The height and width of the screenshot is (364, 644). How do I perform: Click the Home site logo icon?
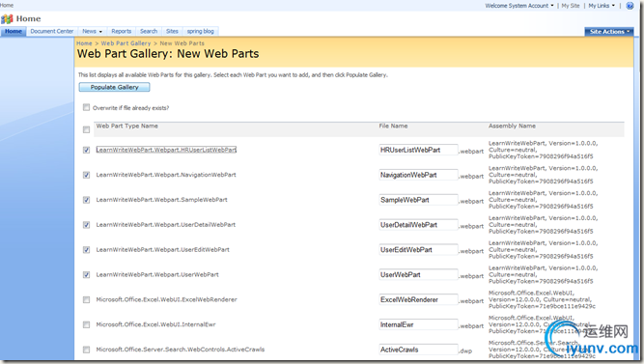[x=7, y=19]
